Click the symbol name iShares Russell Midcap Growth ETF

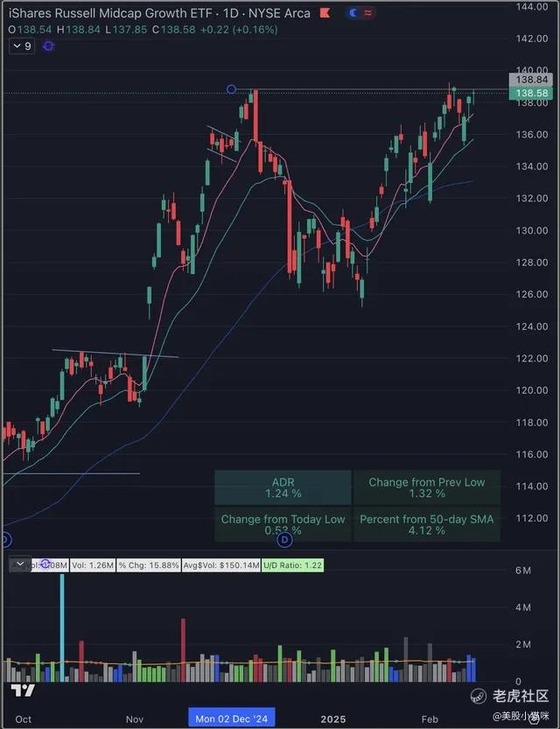click(110, 13)
